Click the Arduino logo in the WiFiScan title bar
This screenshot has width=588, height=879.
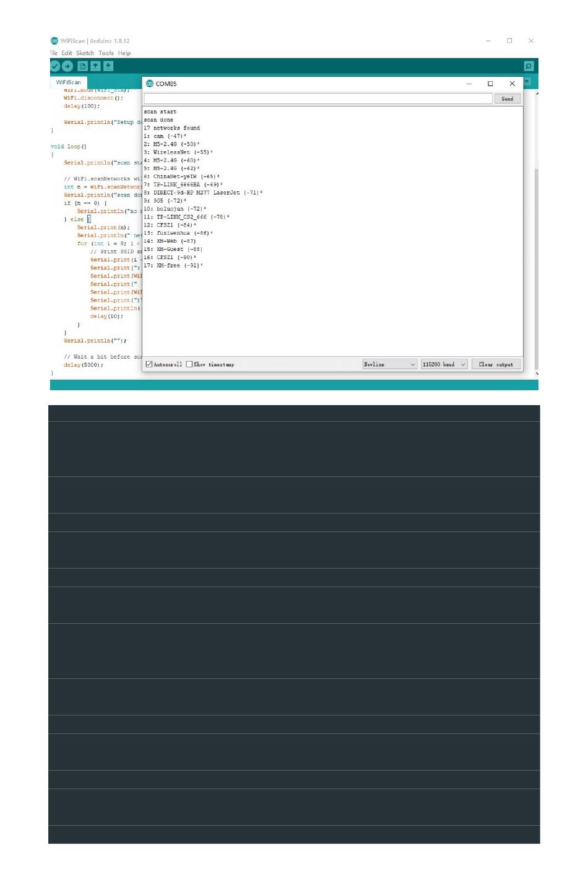pos(54,41)
